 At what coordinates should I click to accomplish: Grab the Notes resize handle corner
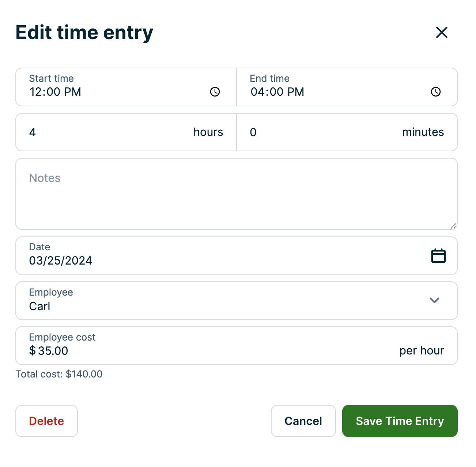[453, 226]
